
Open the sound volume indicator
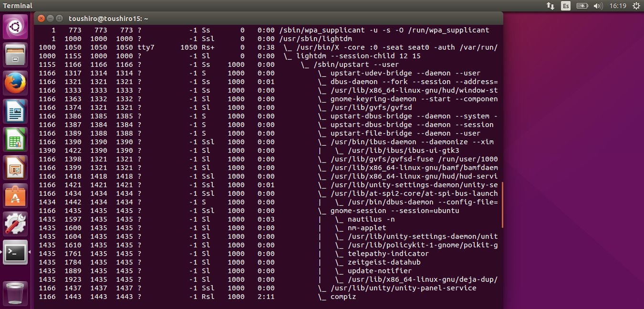(x=598, y=6)
